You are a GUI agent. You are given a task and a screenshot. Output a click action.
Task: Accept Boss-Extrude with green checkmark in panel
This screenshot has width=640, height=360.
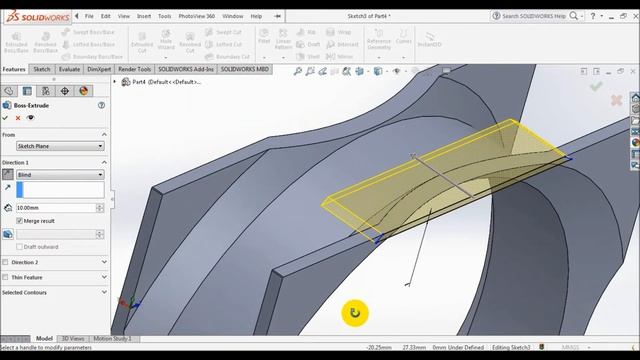pos(5,118)
